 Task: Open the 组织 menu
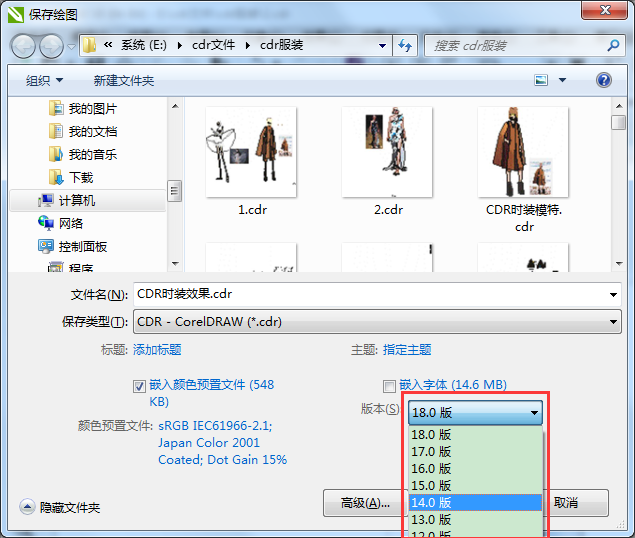pos(44,80)
